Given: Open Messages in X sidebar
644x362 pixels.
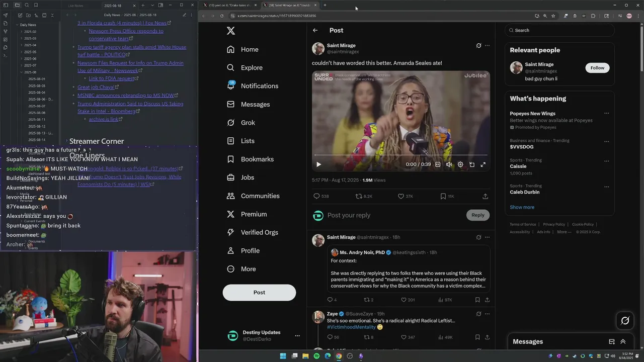Looking at the screenshot, I should click(249, 105).
